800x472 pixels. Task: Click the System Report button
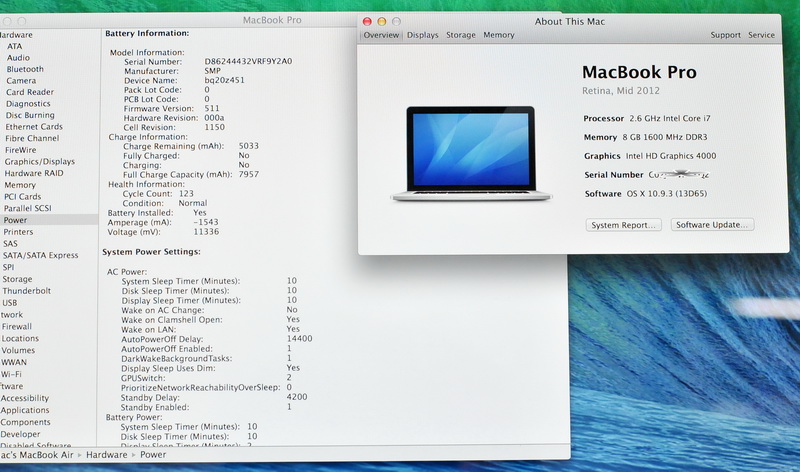tap(623, 225)
